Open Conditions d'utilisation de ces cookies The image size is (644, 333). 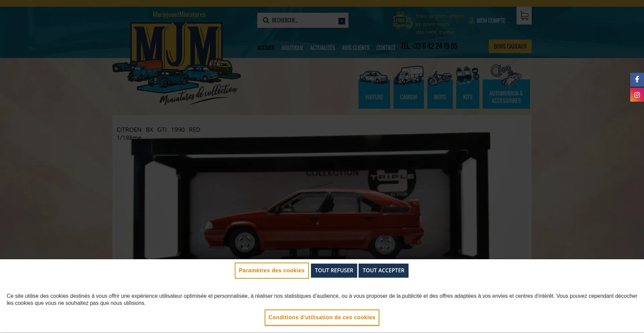[x=322, y=318]
